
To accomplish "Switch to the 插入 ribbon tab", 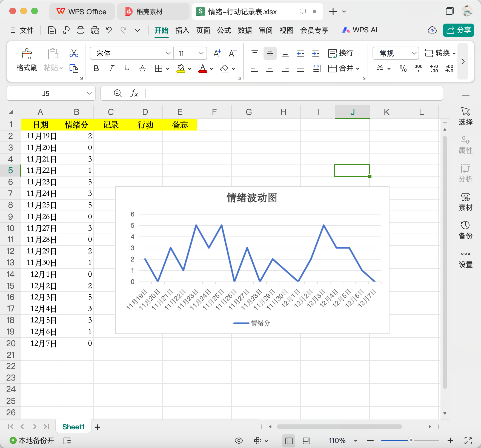I will click(182, 30).
